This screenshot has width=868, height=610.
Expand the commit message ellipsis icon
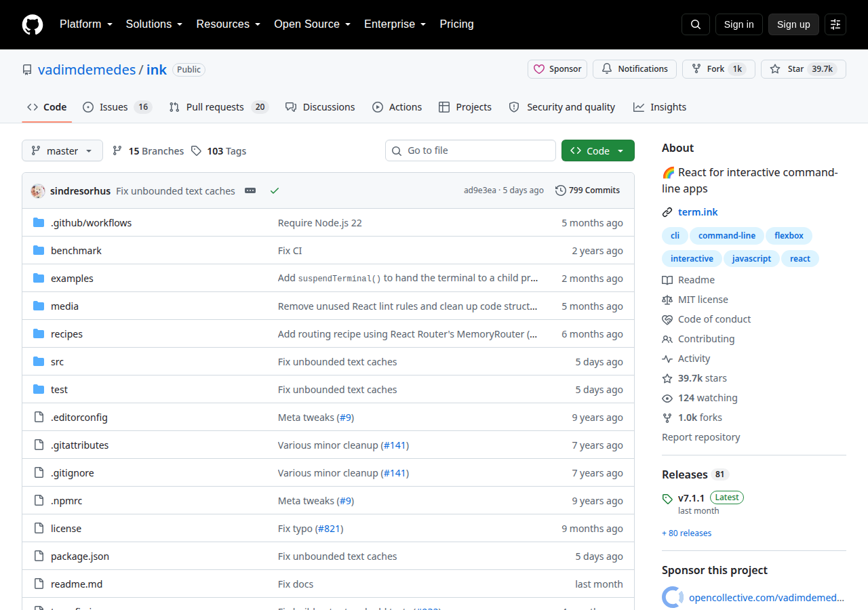point(250,191)
